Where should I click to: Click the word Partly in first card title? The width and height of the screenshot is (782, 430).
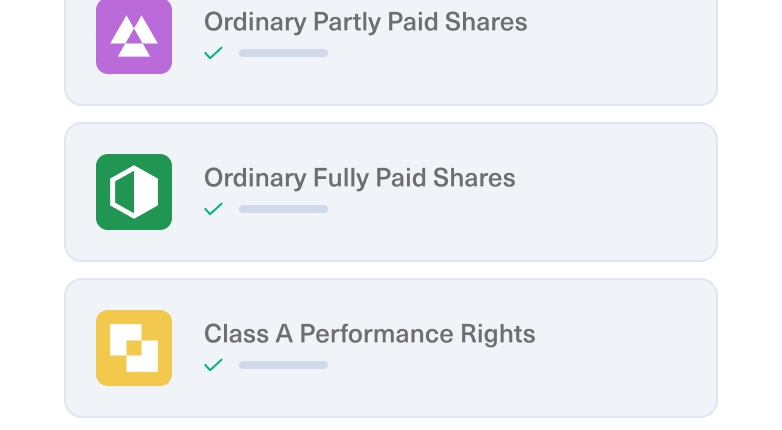pyautogui.click(x=347, y=22)
